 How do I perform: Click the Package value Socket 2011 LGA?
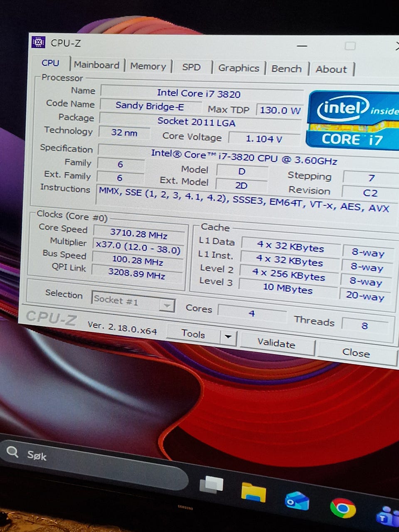click(x=197, y=122)
